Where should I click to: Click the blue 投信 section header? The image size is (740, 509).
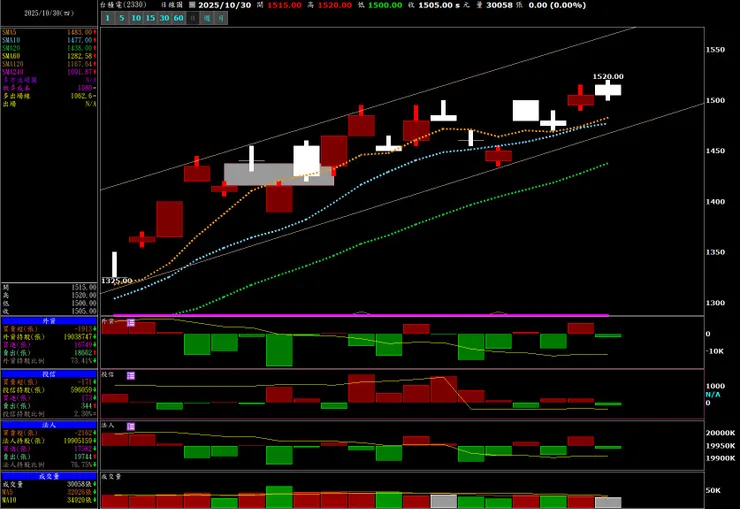(x=49, y=374)
